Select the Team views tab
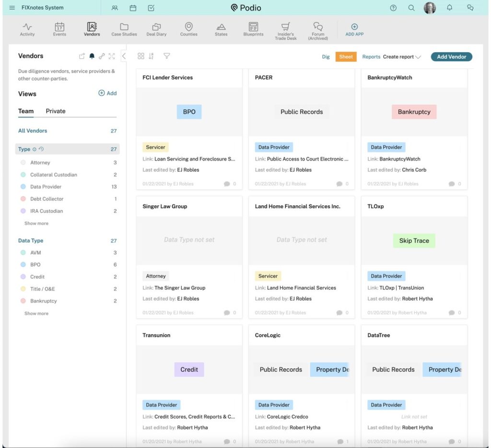 (x=26, y=111)
